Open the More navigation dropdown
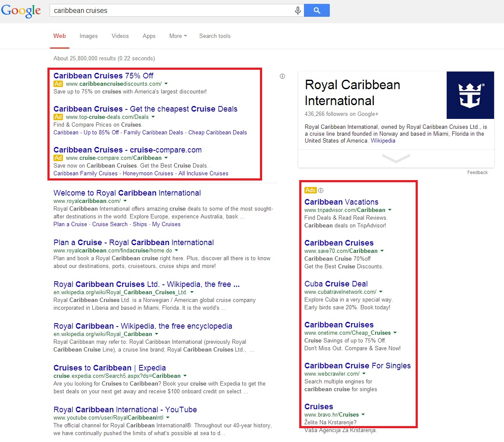The width and height of the screenshot is (504, 442). (x=178, y=36)
